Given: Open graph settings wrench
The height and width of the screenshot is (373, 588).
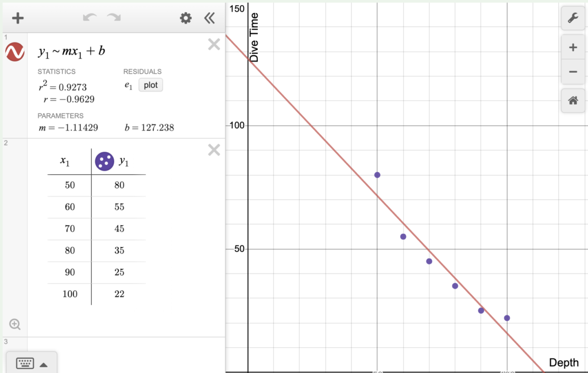Looking at the screenshot, I should coord(572,18).
